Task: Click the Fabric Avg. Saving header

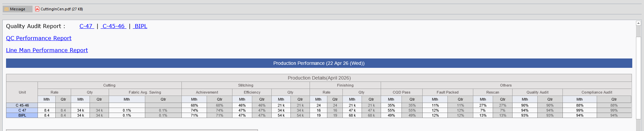Action: tap(145, 92)
